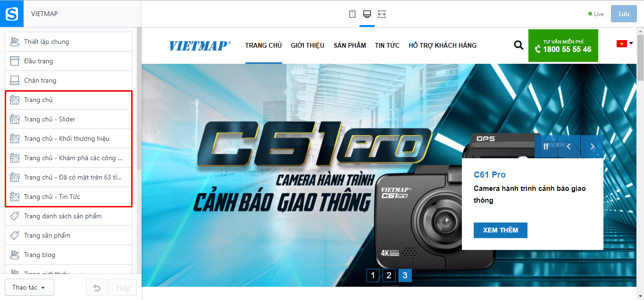644x300 pixels.
Task: Switch to full-width preview icon
Action: pos(382,14)
